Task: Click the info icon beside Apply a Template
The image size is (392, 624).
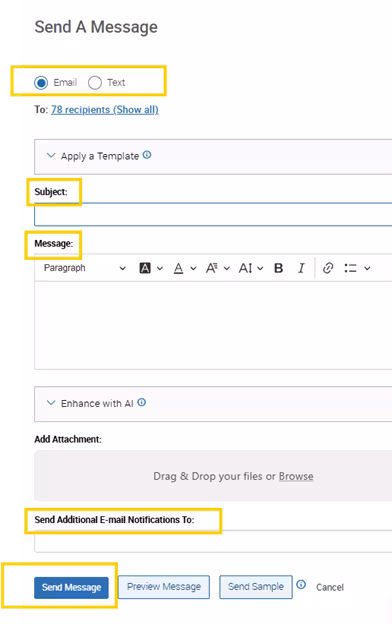Action: click(147, 155)
